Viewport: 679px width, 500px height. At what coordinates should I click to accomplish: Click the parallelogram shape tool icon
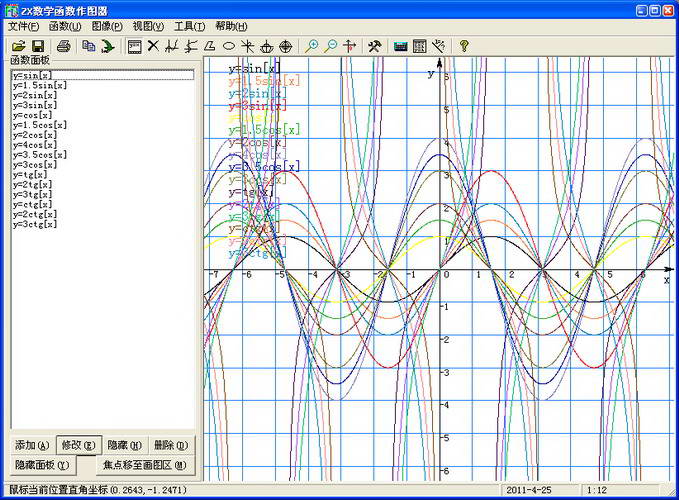pos(210,46)
